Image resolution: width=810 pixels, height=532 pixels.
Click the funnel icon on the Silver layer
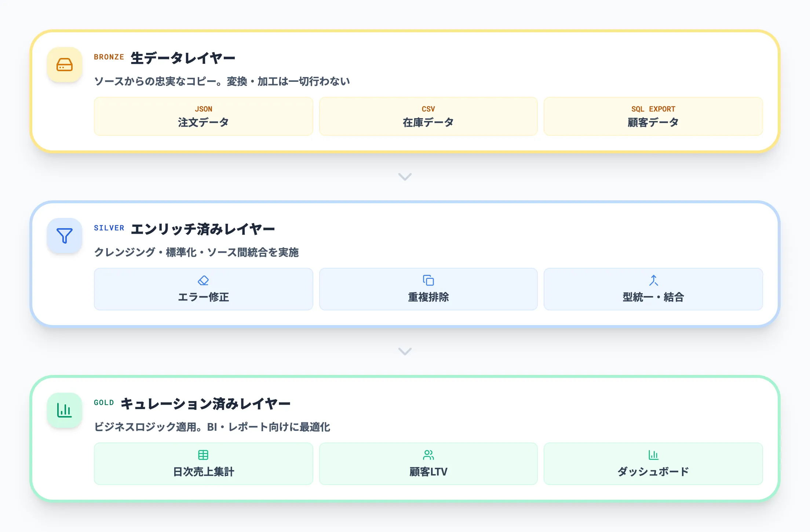coord(64,236)
